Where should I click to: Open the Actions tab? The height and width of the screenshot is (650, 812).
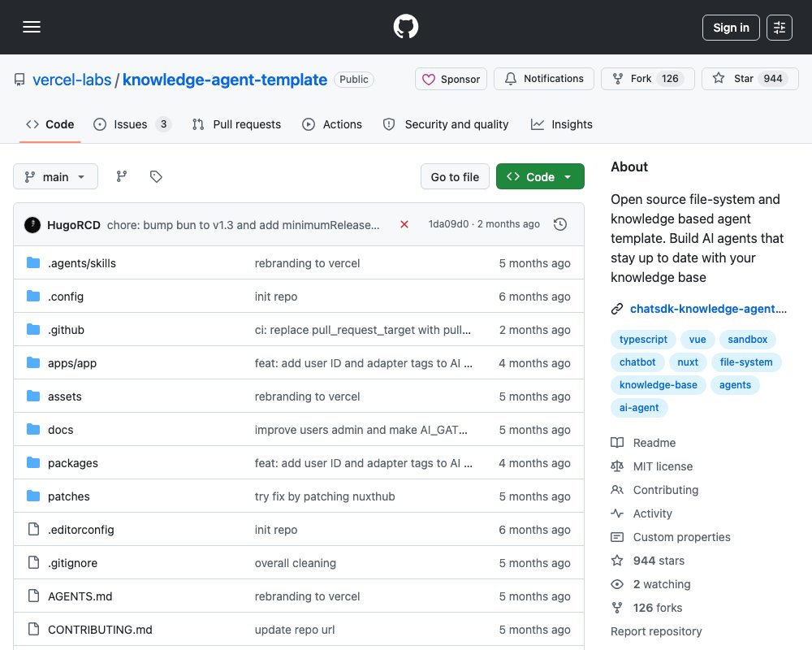point(332,124)
